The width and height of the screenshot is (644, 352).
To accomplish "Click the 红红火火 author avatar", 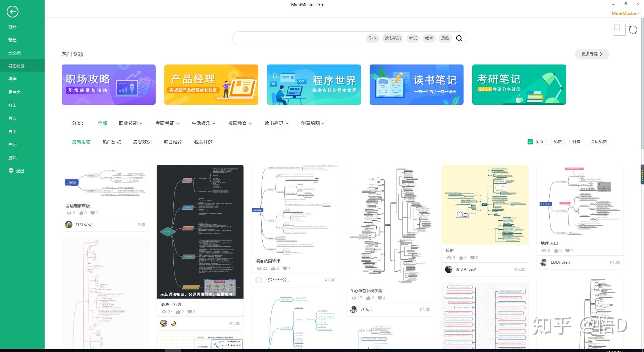I will 69,224.
